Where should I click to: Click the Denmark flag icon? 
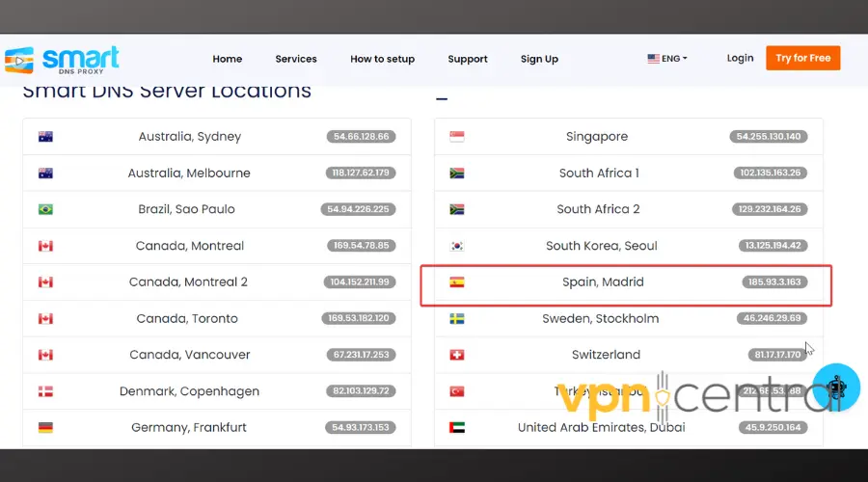[x=45, y=391]
